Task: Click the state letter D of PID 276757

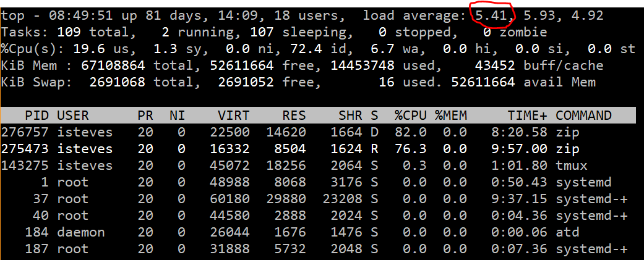Action: click(x=374, y=132)
